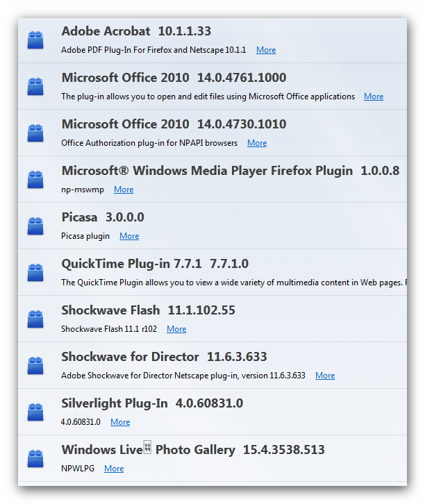Open More link next to np-mswmp
425x504 pixels.
click(124, 190)
